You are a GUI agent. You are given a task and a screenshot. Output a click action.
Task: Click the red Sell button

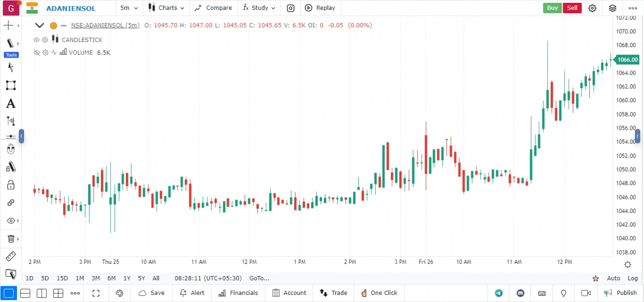(x=572, y=8)
